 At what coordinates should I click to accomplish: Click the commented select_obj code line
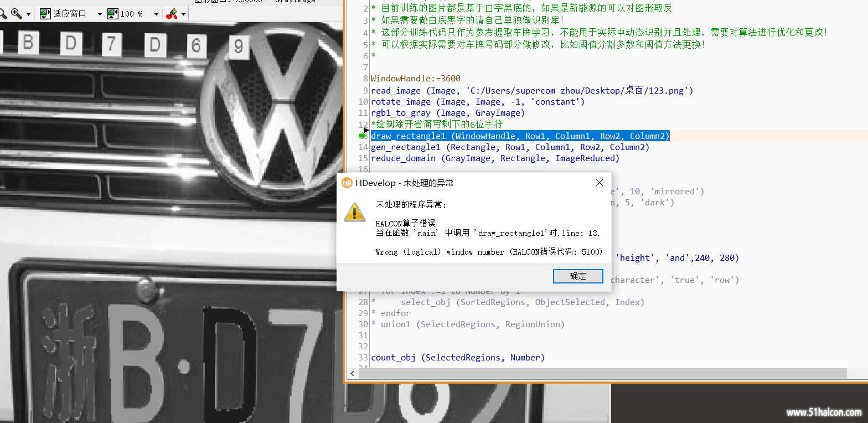tap(508, 302)
